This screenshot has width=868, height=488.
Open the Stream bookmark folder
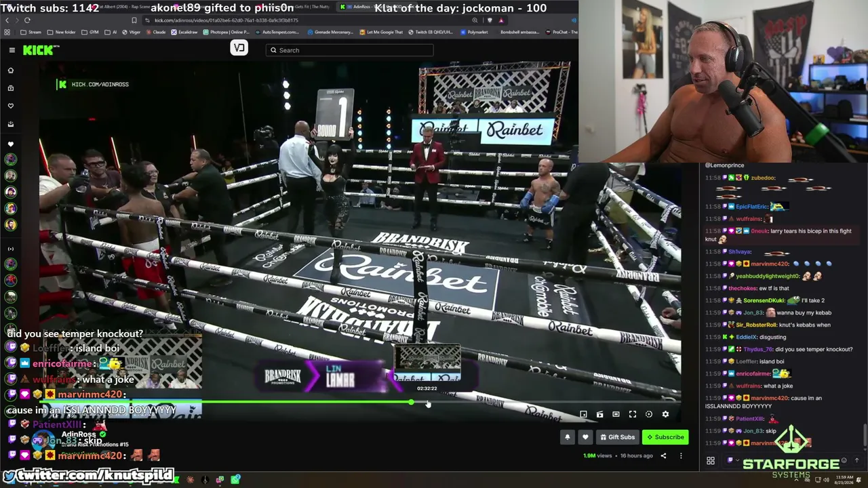(x=31, y=32)
